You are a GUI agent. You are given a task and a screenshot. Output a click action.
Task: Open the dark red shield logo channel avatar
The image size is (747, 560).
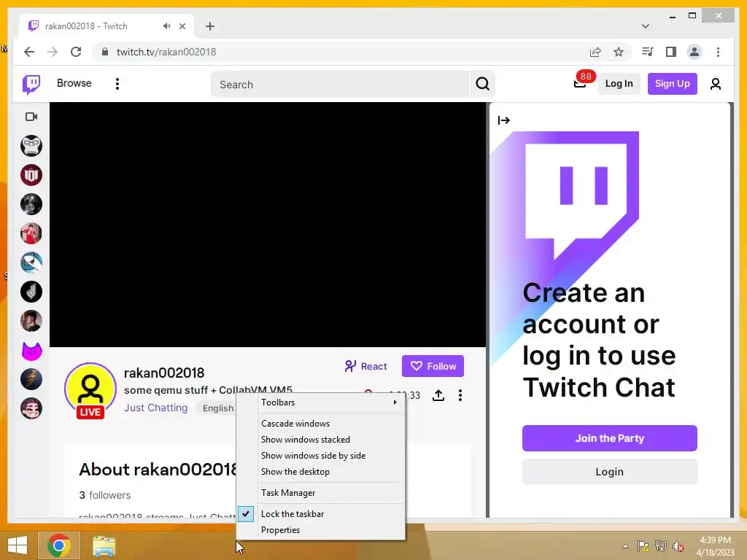31,175
